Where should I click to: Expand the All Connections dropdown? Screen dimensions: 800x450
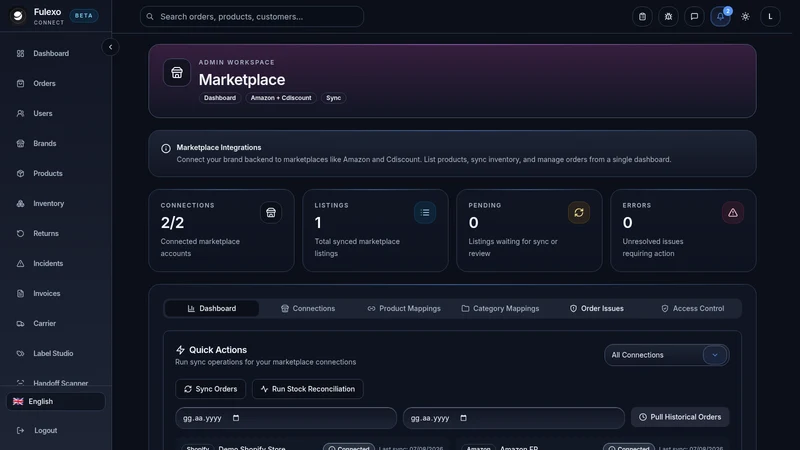tap(666, 355)
